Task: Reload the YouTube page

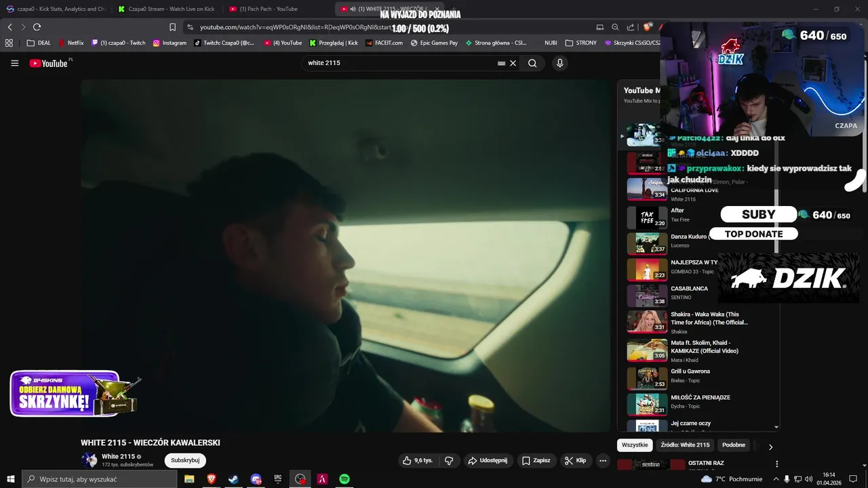Action: pos(37,27)
